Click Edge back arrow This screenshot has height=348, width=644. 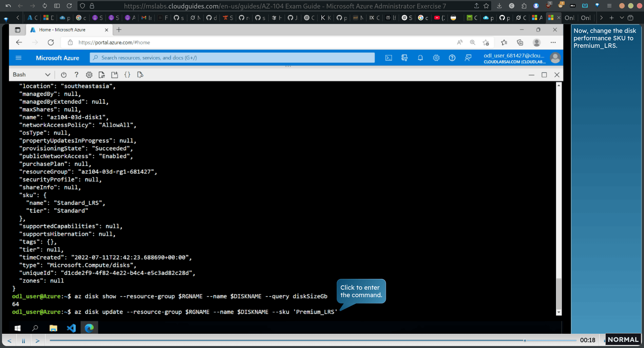pos(19,42)
